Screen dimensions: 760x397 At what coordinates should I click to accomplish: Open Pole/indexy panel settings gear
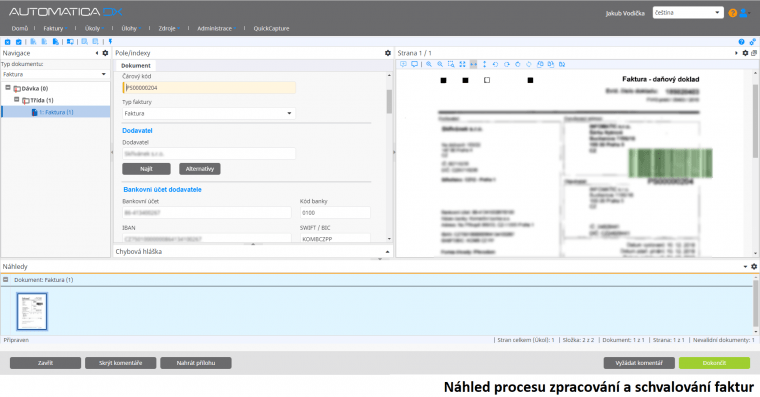(388, 53)
